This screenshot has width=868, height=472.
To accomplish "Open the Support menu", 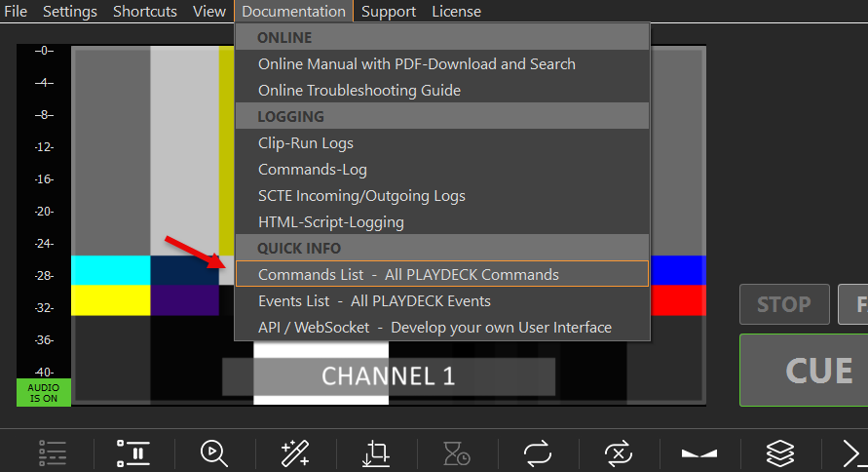I will (389, 11).
